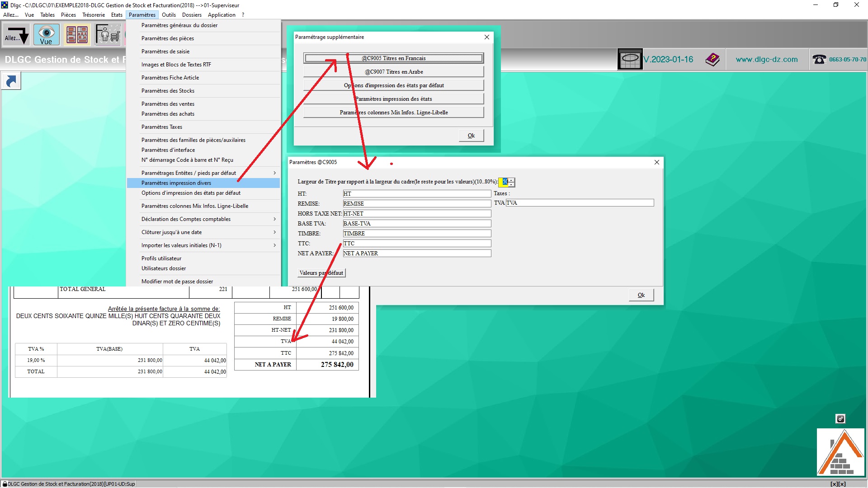This screenshot has height=488, width=868.
Task: Click the title width percentage field
Action: click(x=503, y=182)
